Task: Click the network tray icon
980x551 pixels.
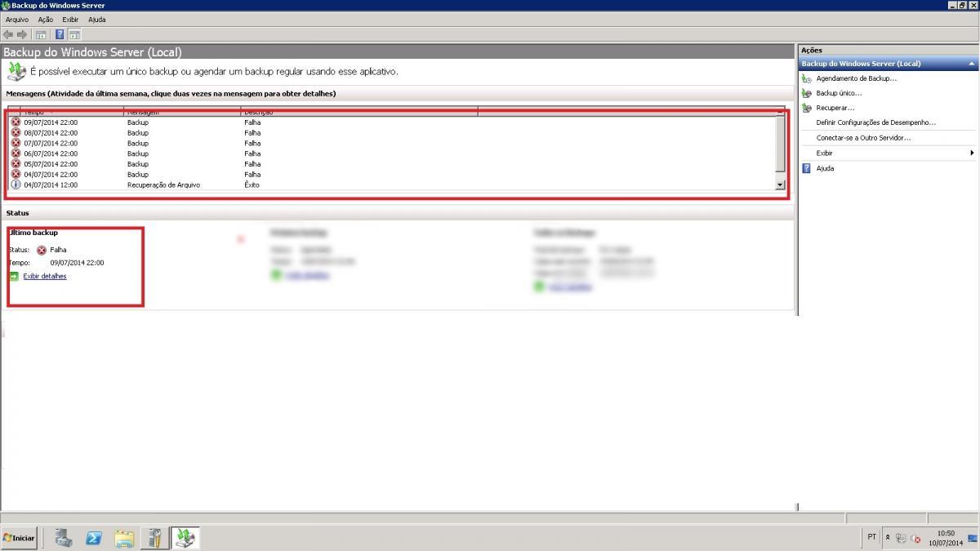Action: click(901, 538)
